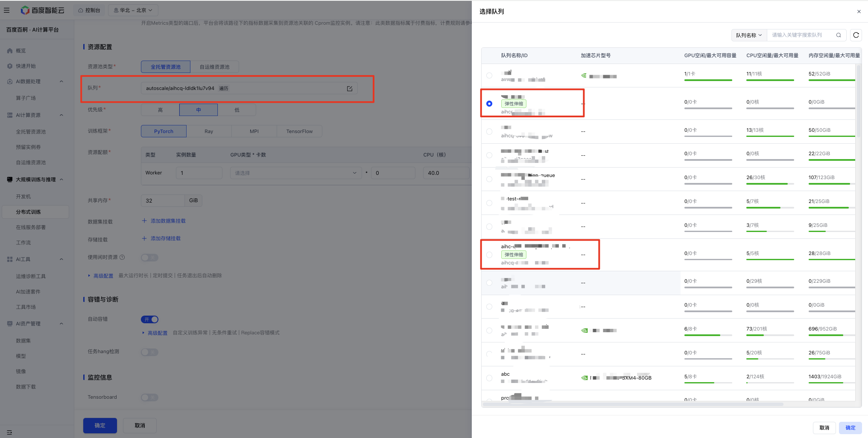The height and width of the screenshot is (438, 868).
Task: Select the 全托管资源池 tab
Action: pos(166,67)
